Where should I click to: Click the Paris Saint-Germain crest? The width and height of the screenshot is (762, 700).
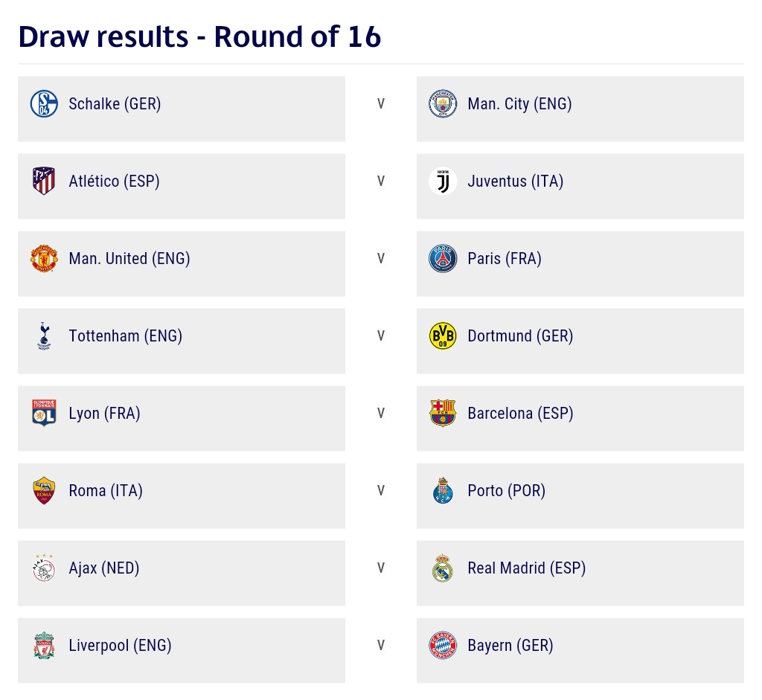(x=443, y=259)
